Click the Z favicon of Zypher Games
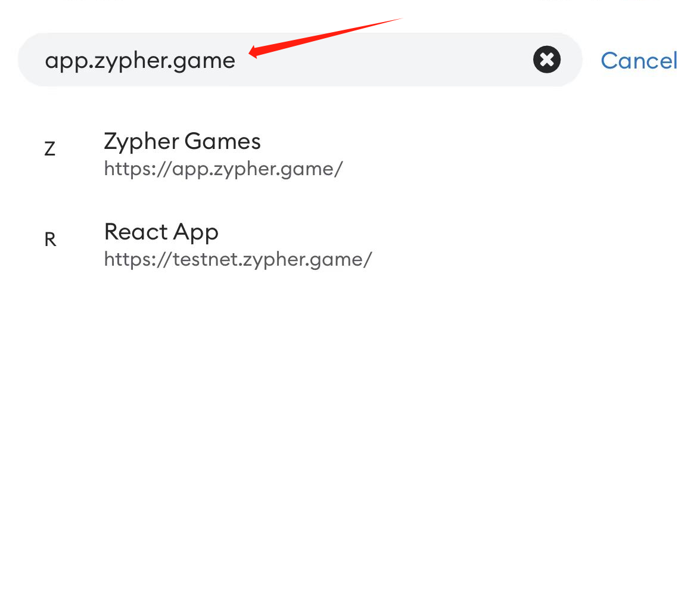Image resolution: width=697 pixels, height=616 pixels. (50, 148)
